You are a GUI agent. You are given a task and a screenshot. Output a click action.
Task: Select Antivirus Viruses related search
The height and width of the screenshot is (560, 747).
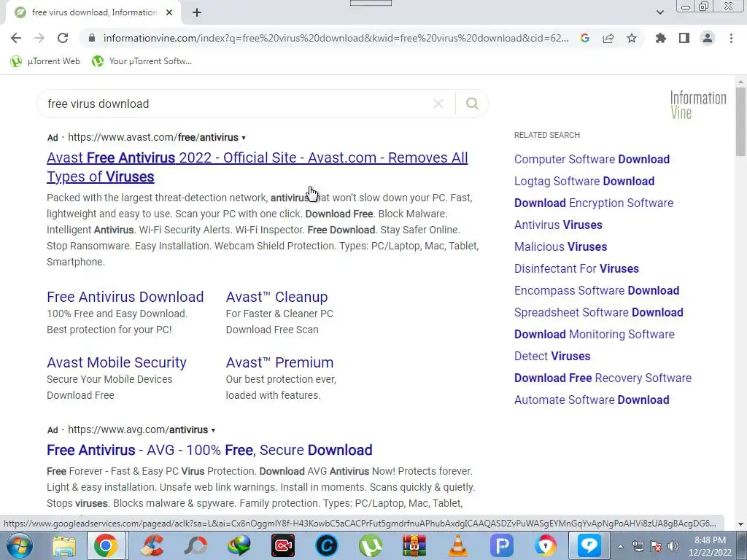[558, 225]
